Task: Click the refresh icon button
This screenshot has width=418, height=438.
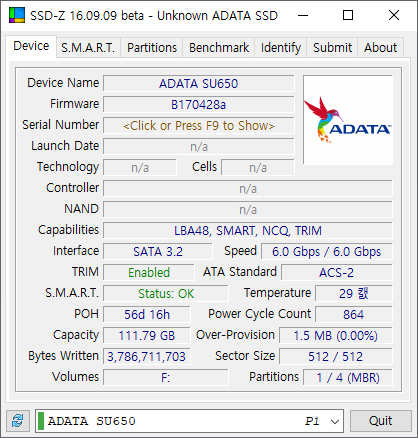Action: 18,421
